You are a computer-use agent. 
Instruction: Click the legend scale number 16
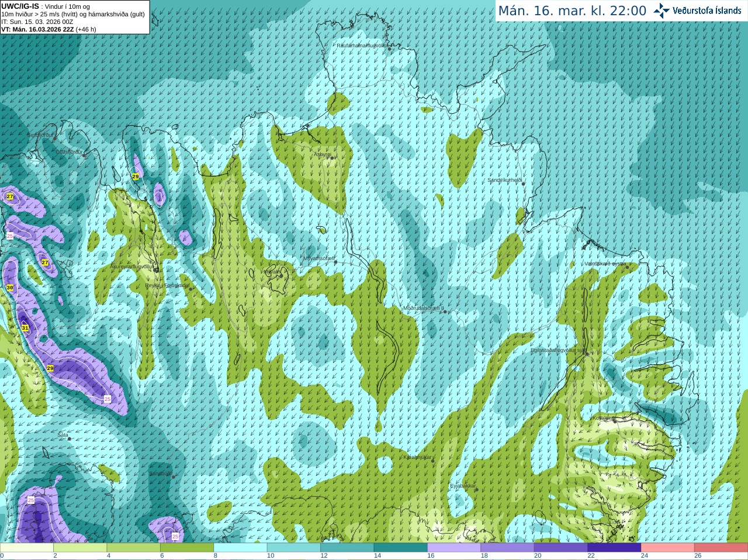click(x=431, y=556)
